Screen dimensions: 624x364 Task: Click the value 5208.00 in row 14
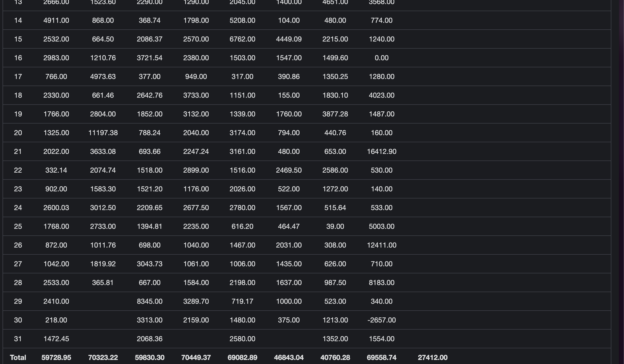point(242,20)
